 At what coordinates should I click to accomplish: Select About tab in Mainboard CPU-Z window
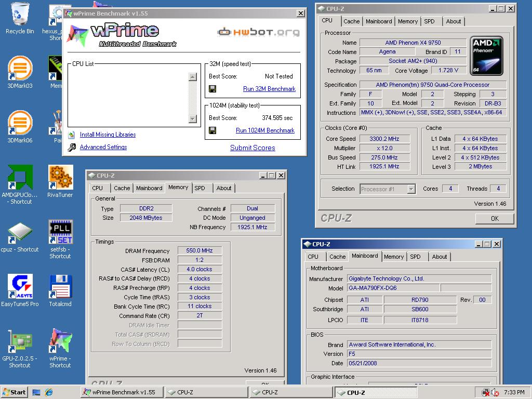click(440, 257)
